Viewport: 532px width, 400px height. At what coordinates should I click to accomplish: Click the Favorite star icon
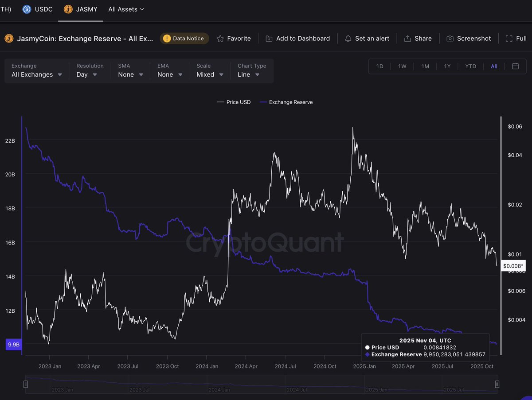[220, 39]
